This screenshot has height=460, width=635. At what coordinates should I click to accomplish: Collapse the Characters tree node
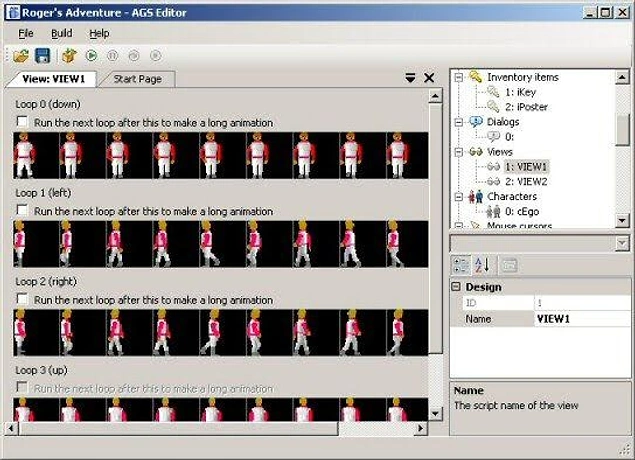[458, 197]
